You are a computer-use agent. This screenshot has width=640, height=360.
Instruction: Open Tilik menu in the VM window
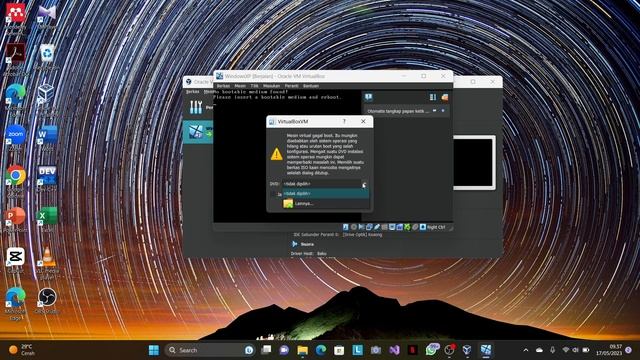(x=254, y=86)
